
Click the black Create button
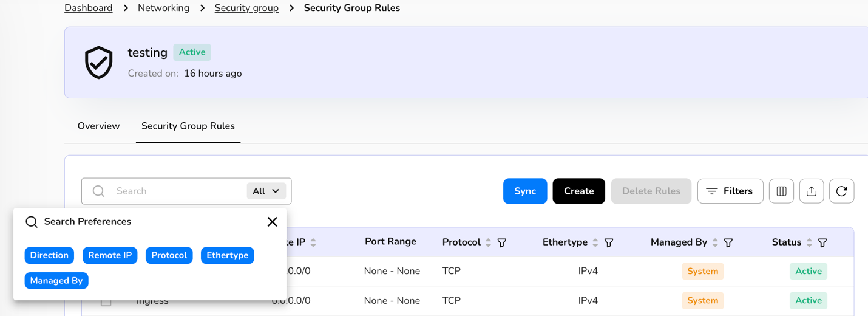click(x=578, y=191)
